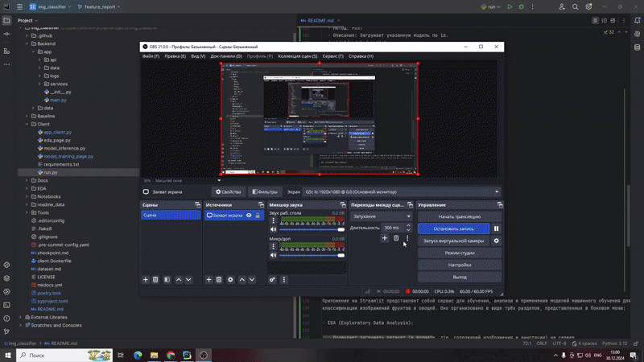
Task: Move source up in Источники panel
Action: [242, 279]
